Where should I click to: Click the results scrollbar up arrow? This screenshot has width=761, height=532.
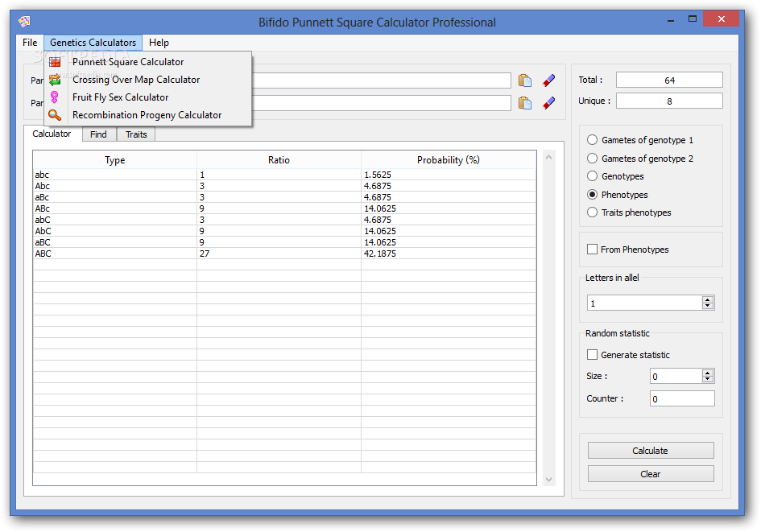point(549,157)
